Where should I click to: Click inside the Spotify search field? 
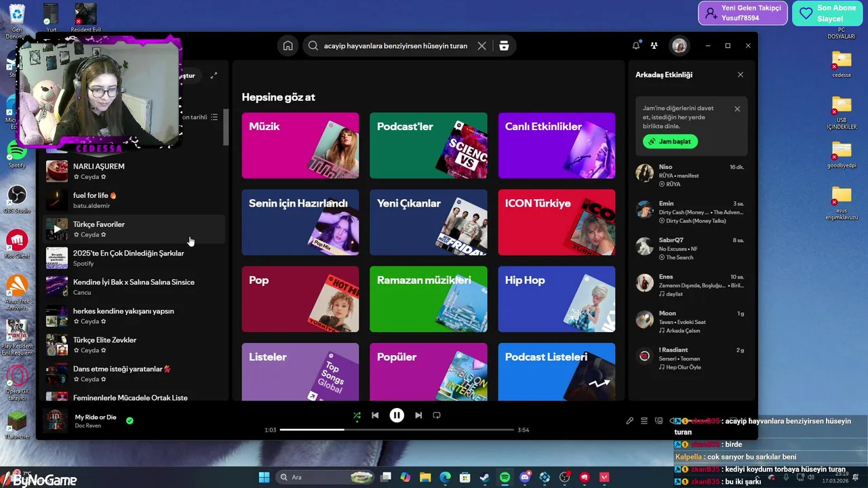click(396, 45)
